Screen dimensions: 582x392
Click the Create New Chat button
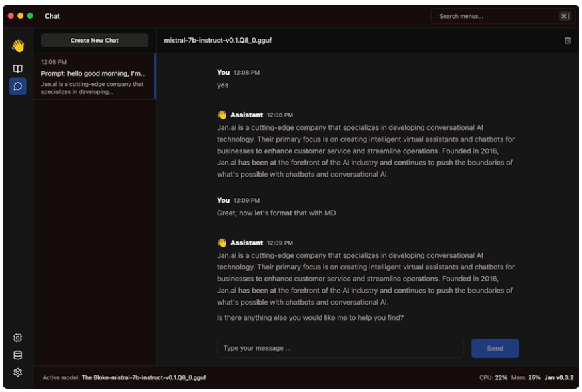(x=95, y=40)
